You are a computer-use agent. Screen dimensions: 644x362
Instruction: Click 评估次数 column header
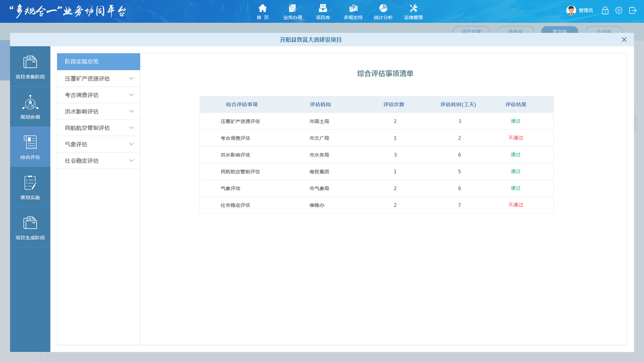click(394, 105)
